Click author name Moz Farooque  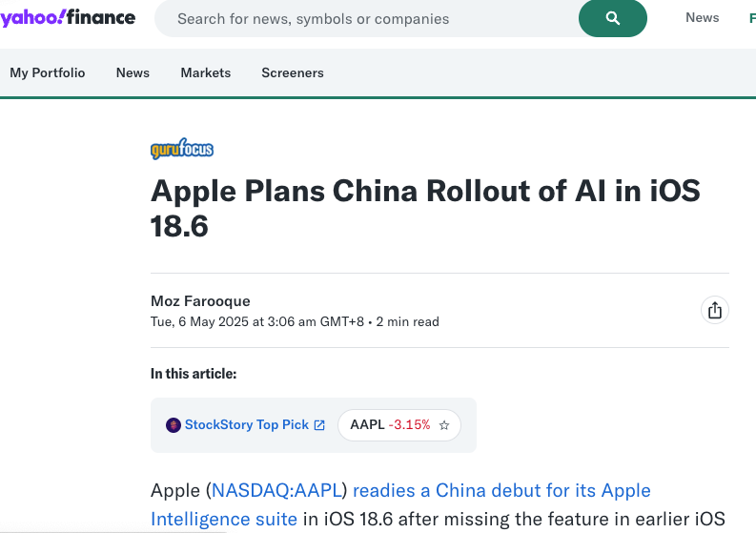[200, 301]
